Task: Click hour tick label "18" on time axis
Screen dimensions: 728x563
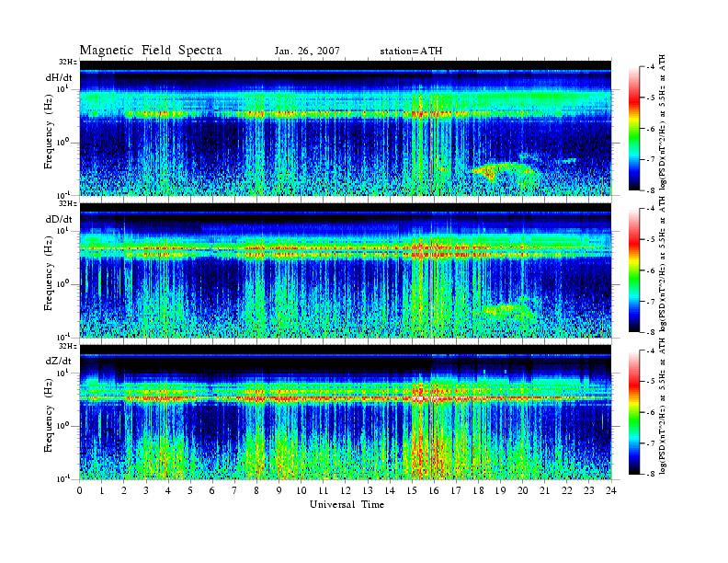Action: (478, 490)
